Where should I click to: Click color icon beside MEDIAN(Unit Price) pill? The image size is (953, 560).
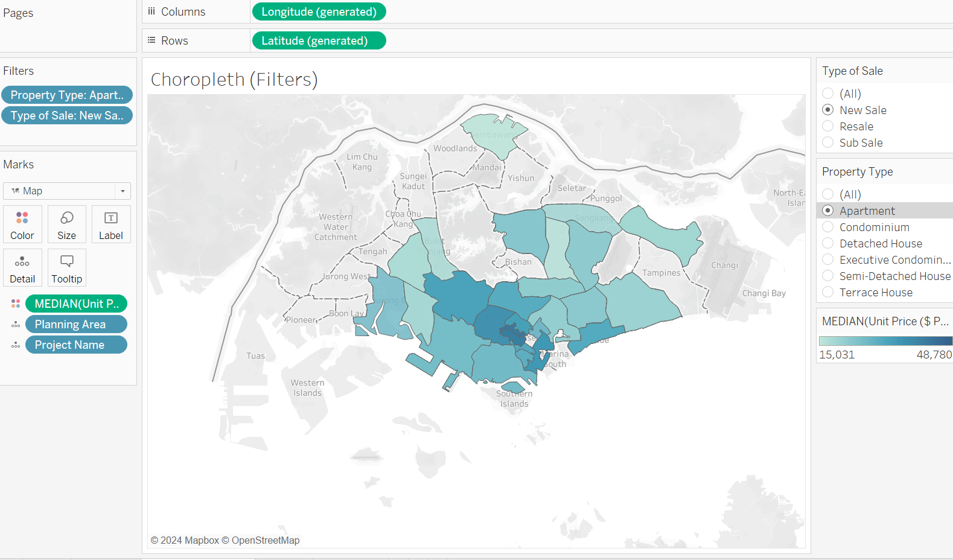[16, 304]
